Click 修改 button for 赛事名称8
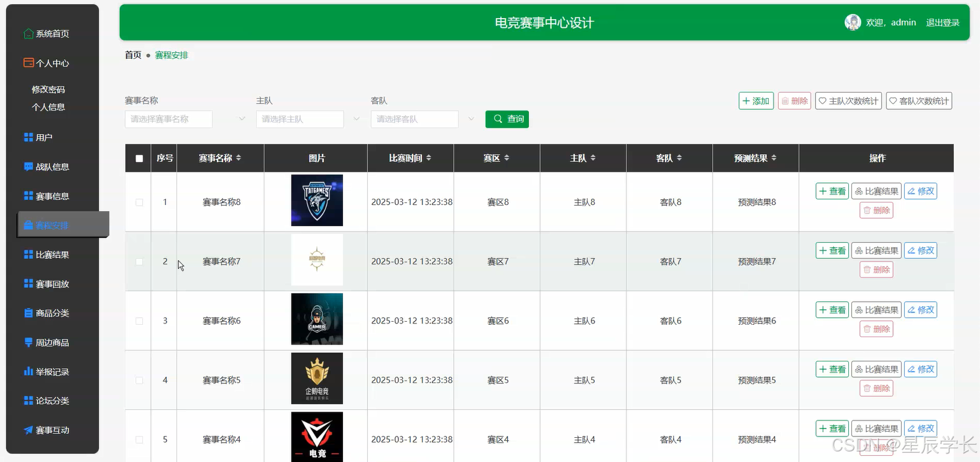The height and width of the screenshot is (462, 980). [x=920, y=191]
